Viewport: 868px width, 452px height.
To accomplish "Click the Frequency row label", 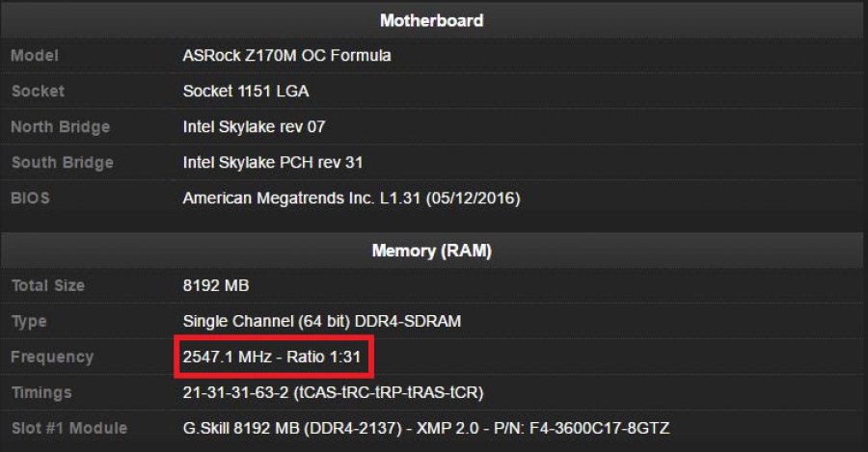I will point(52,358).
